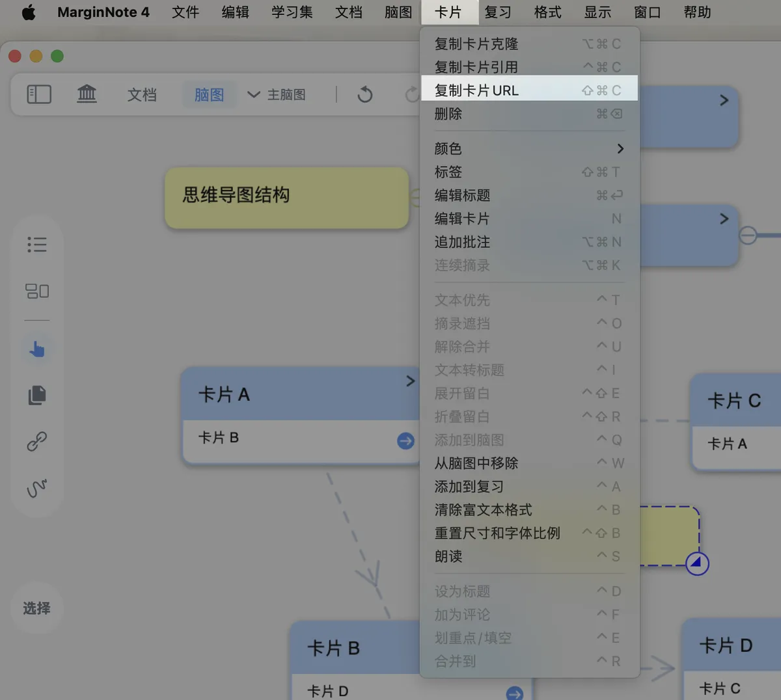Select the hand pointer tool
781x700 pixels.
tap(37, 349)
